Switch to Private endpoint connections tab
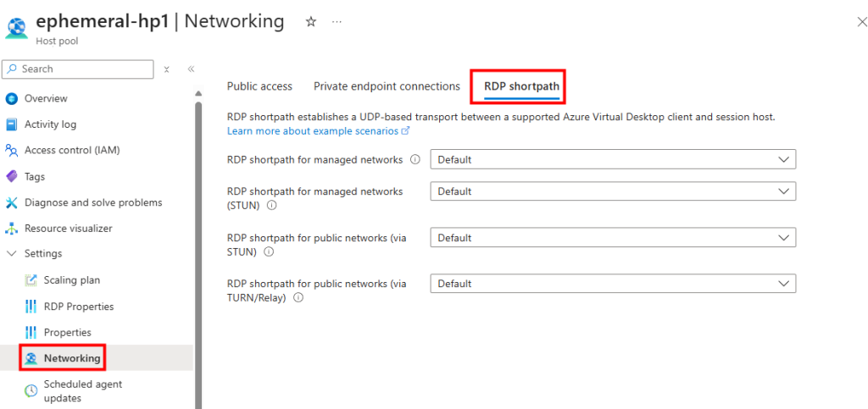This screenshot has height=409, width=868. pyautogui.click(x=387, y=86)
